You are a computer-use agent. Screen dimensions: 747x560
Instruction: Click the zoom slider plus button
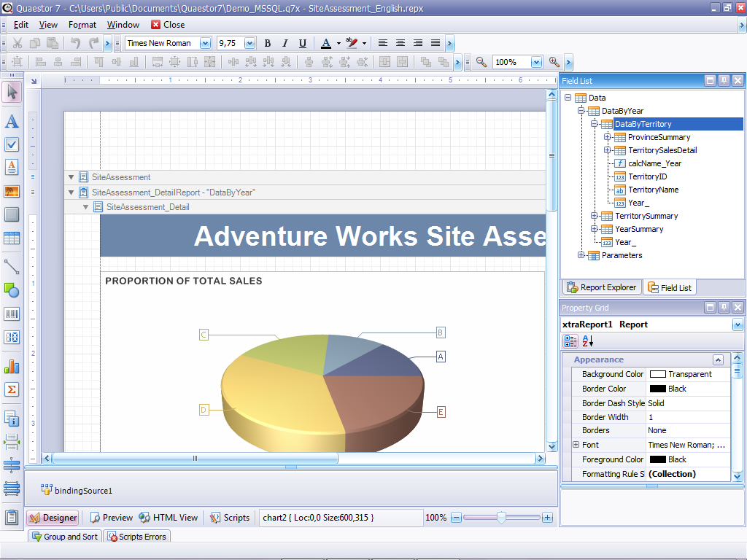[547, 518]
